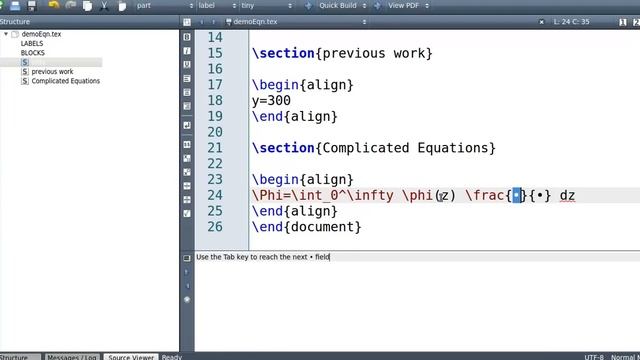Click the UTF-8 encoding status entry
640x360 pixels.
click(x=594, y=357)
